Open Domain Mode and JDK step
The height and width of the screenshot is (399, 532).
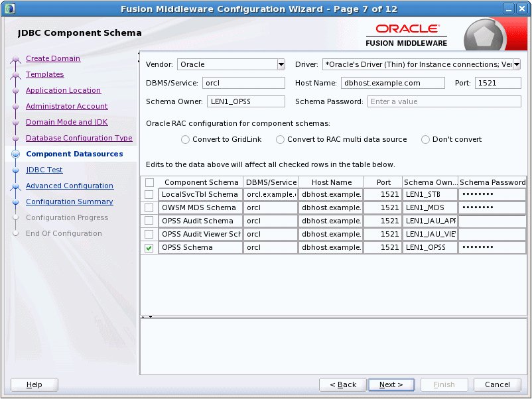66,122
